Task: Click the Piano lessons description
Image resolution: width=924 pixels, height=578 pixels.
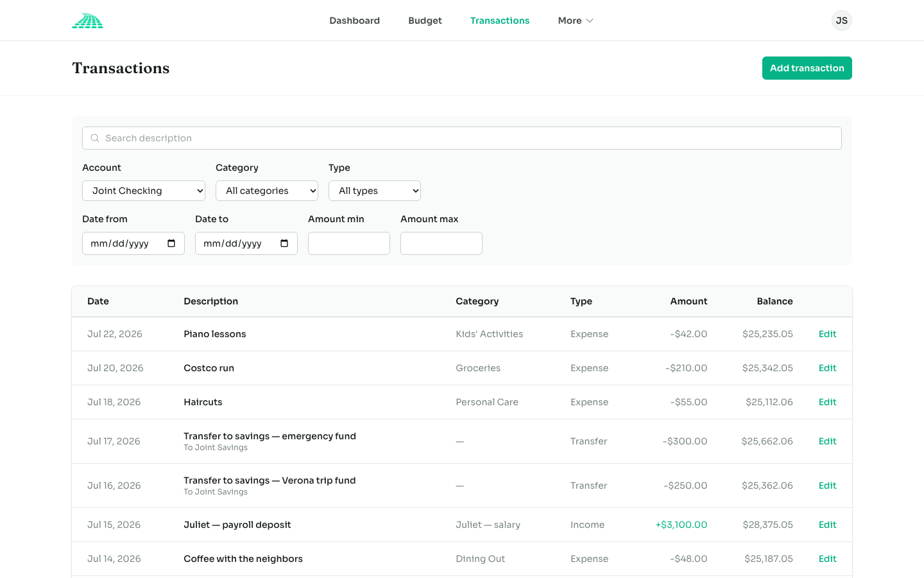Action: pyautogui.click(x=215, y=334)
